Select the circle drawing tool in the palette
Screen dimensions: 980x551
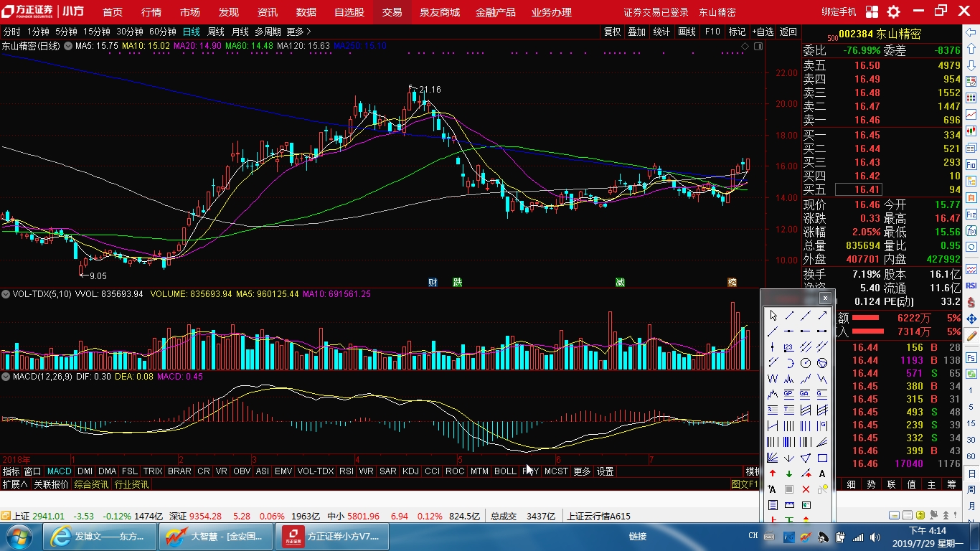click(806, 362)
